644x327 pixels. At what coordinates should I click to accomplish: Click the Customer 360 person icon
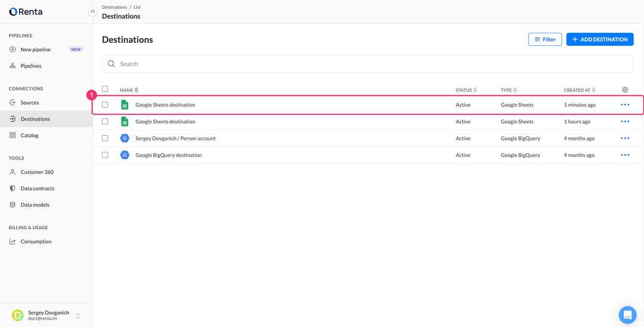click(x=13, y=172)
